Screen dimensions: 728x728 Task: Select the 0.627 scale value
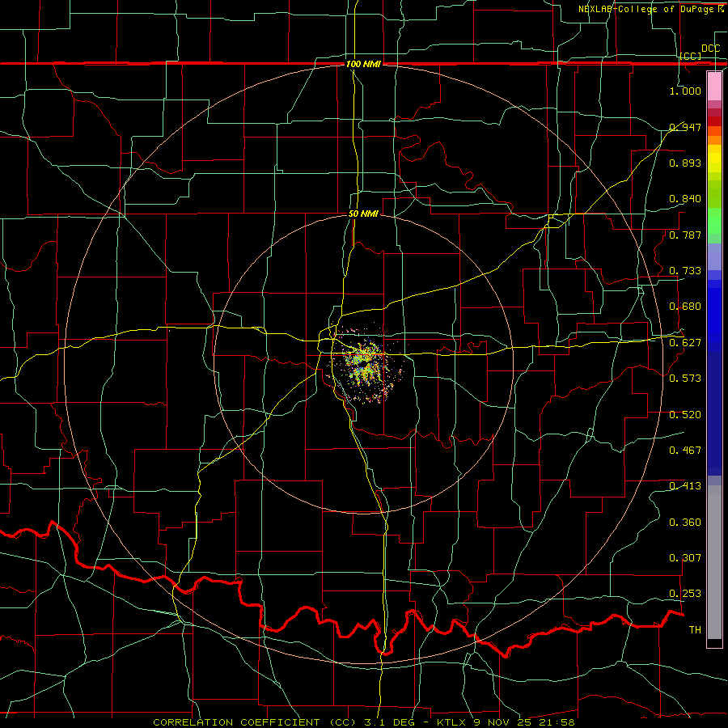pyautogui.click(x=685, y=343)
